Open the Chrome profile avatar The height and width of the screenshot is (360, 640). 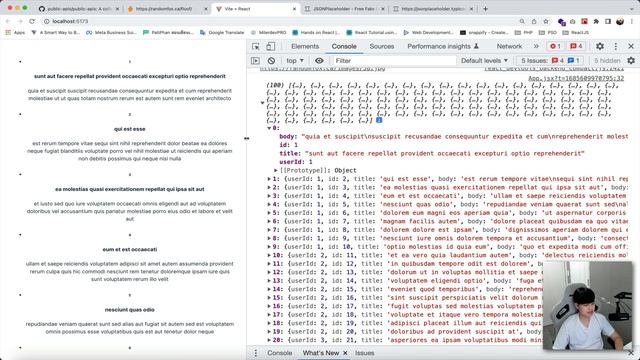pos(620,21)
